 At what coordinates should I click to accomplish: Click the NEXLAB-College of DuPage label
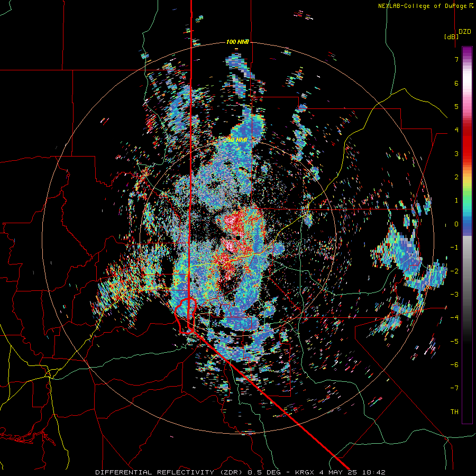426,6
